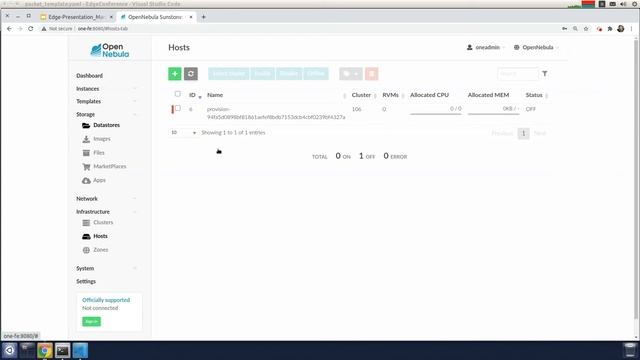Open Files under Storage
Viewport: 640px width, 360px height.
(x=93, y=153)
